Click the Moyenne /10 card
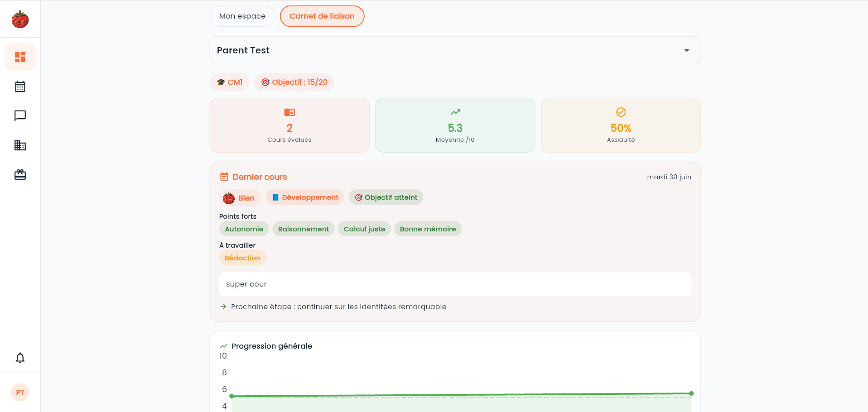The height and width of the screenshot is (412, 868). click(455, 125)
